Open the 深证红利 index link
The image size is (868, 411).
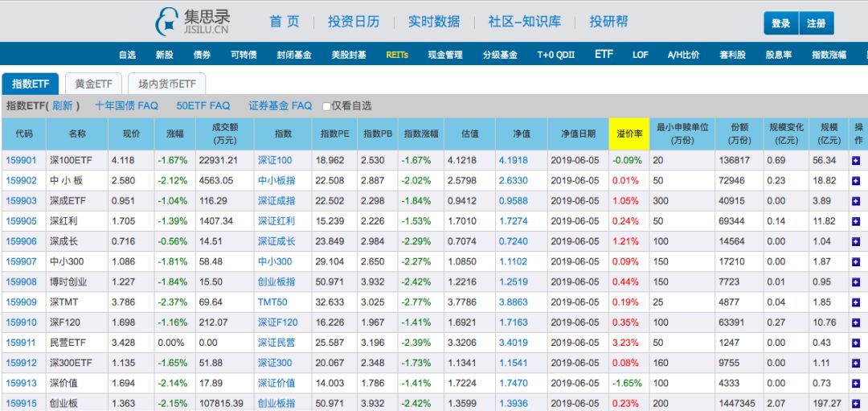tap(276, 221)
